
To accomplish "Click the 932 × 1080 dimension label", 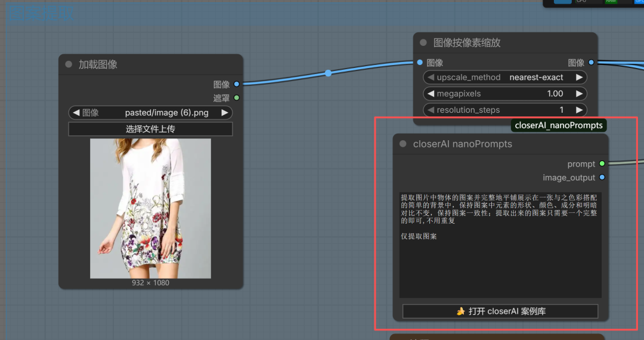I will click(150, 283).
